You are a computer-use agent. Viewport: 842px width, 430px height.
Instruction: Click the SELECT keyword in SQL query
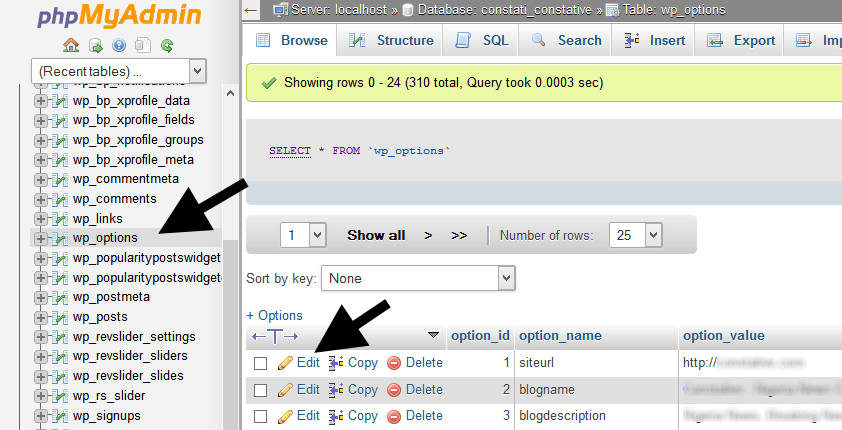click(290, 151)
